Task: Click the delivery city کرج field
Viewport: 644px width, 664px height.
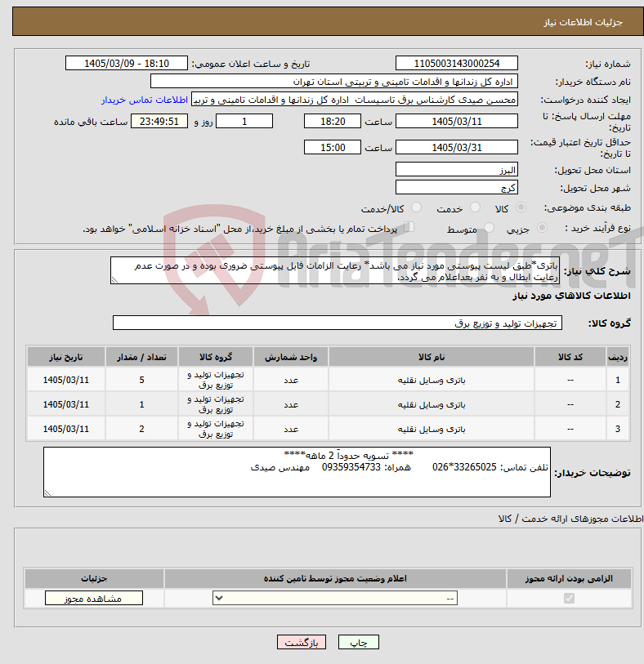Action: [456, 187]
